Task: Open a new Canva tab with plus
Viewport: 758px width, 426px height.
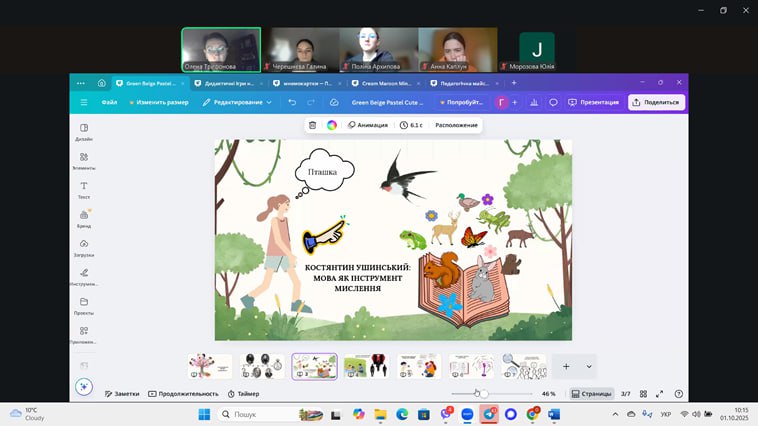Action: tap(514, 83)
